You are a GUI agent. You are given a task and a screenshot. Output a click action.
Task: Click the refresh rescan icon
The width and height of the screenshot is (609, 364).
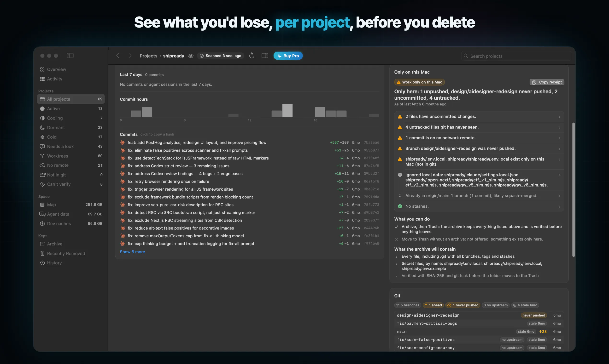coord(252,56)
